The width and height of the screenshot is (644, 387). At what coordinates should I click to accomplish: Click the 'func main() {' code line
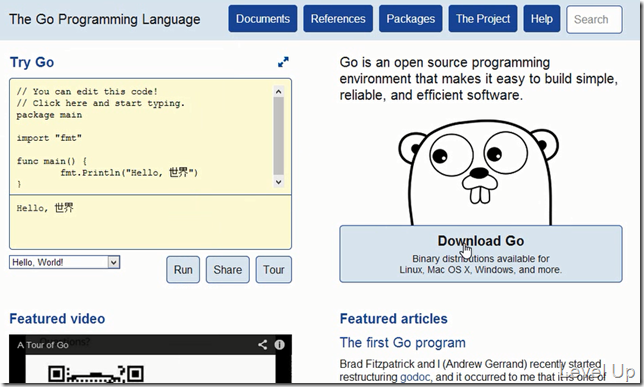[x=52, y=161]
